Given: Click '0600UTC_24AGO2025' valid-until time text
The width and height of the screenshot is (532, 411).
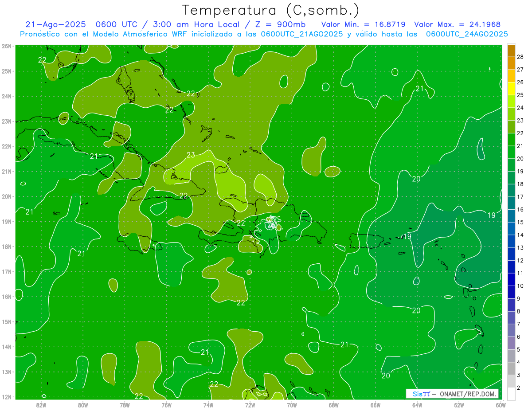Looking at the screenshot, I should point(467,34).
